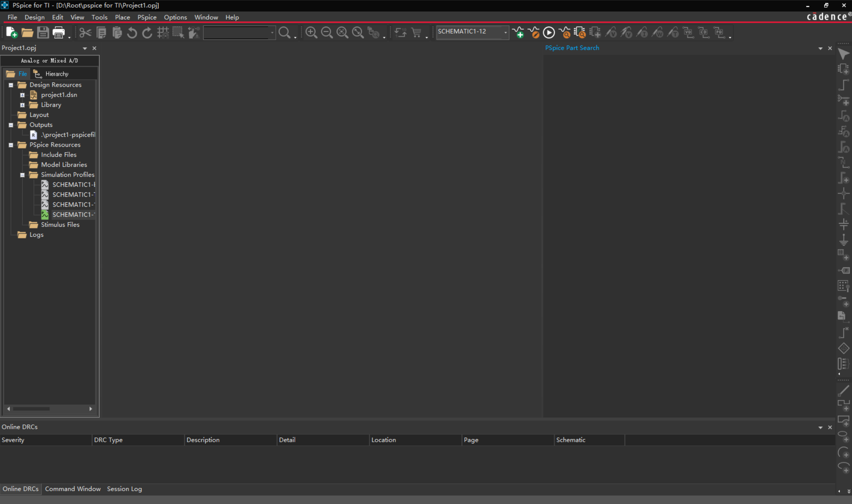Expand the project1.dsn tree node

22,95
